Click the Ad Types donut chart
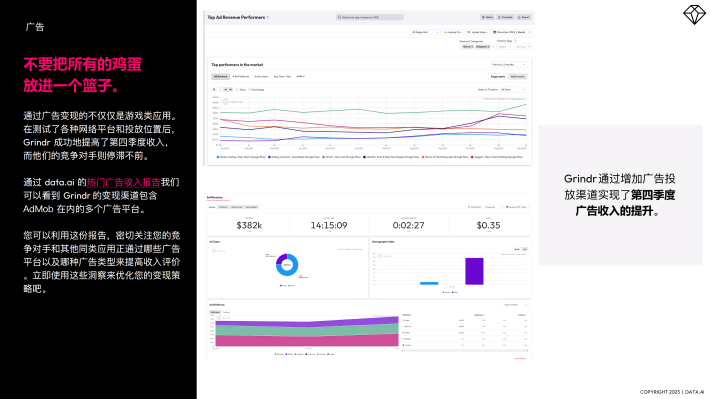The height and width of the screenshot is (399, 710). click(x=287, y=265)
